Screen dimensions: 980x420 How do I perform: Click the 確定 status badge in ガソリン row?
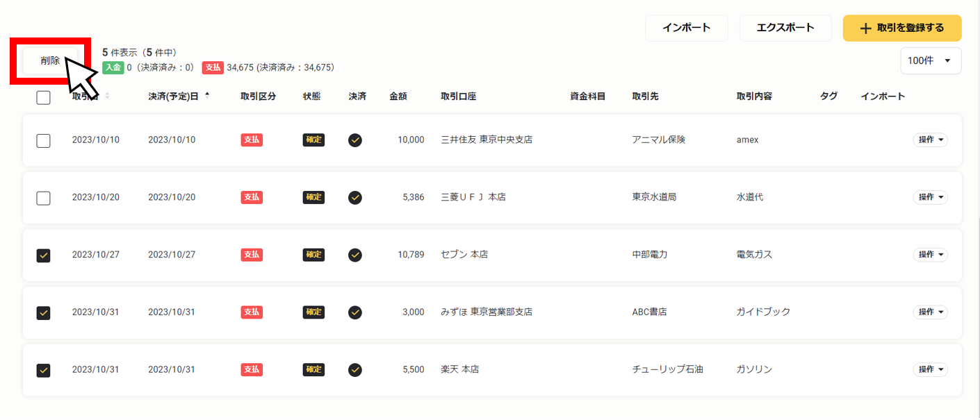(313, 369)
